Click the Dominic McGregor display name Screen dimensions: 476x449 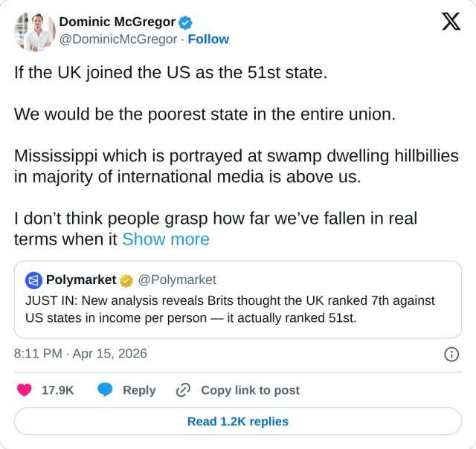(117, 22)
